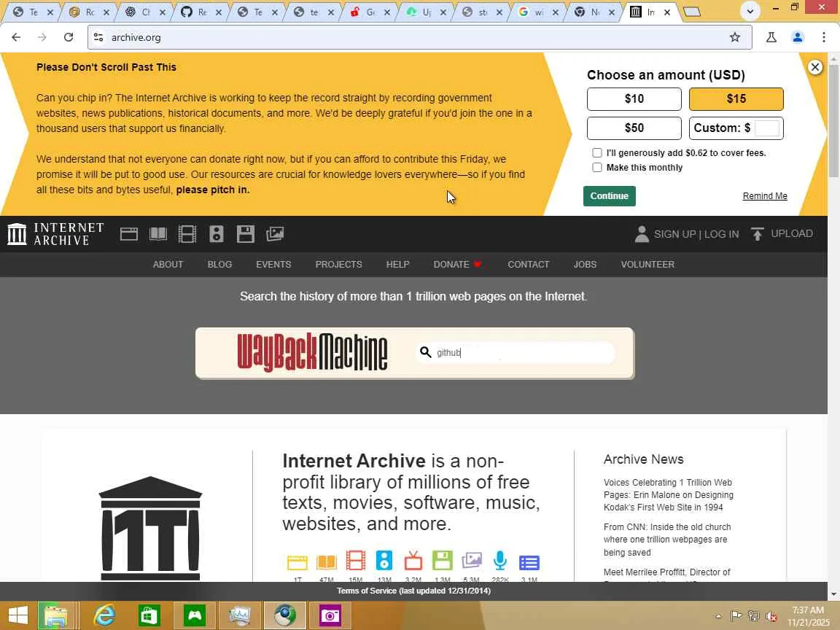840x630 pixels.
Task: Click LOG IN link
Action: [721, 234]
